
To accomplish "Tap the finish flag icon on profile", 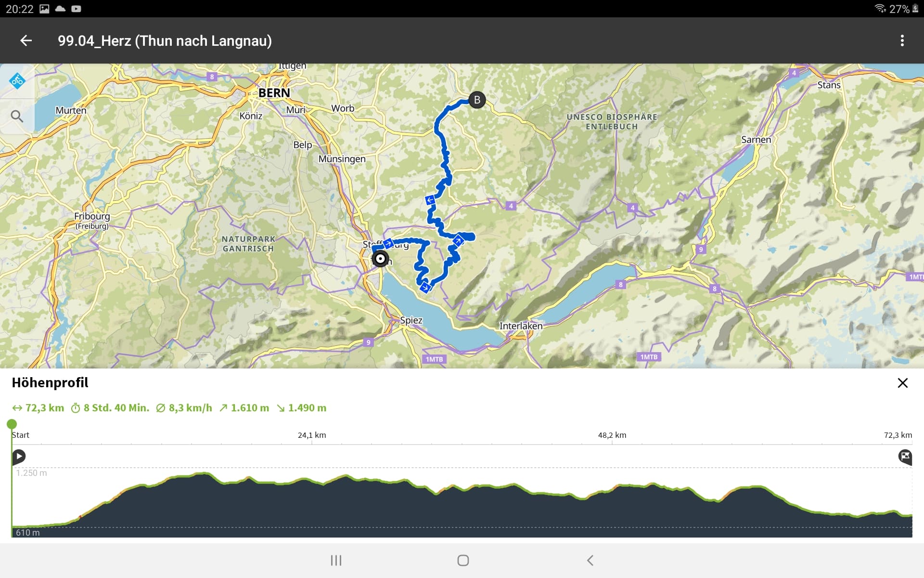I will tap(905, 456).
